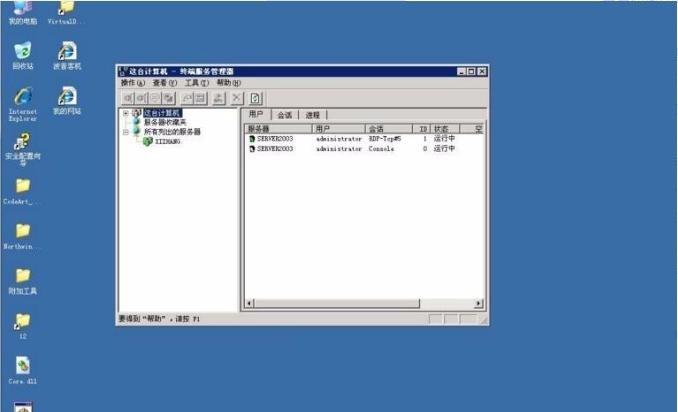Select the VirtualD desktop icon

tap(66, 12)
